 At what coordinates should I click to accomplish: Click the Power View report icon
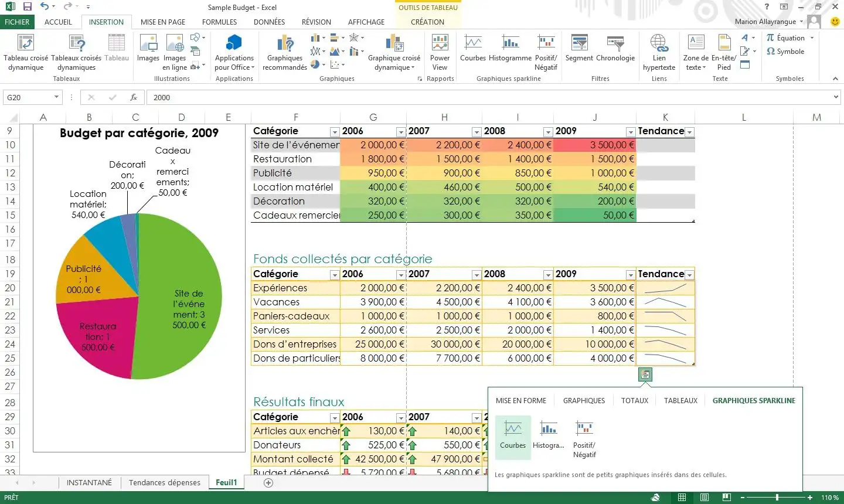(x=440, y=52)
